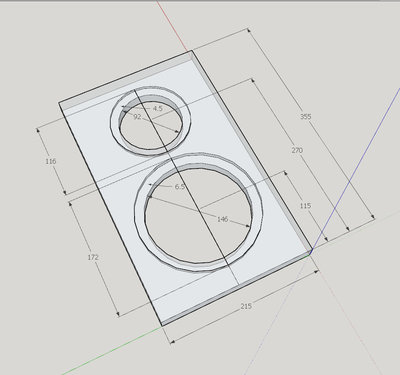Click the 215 width dimension label
The width and height of the screenshot is (400, 375).
(246, 306)
